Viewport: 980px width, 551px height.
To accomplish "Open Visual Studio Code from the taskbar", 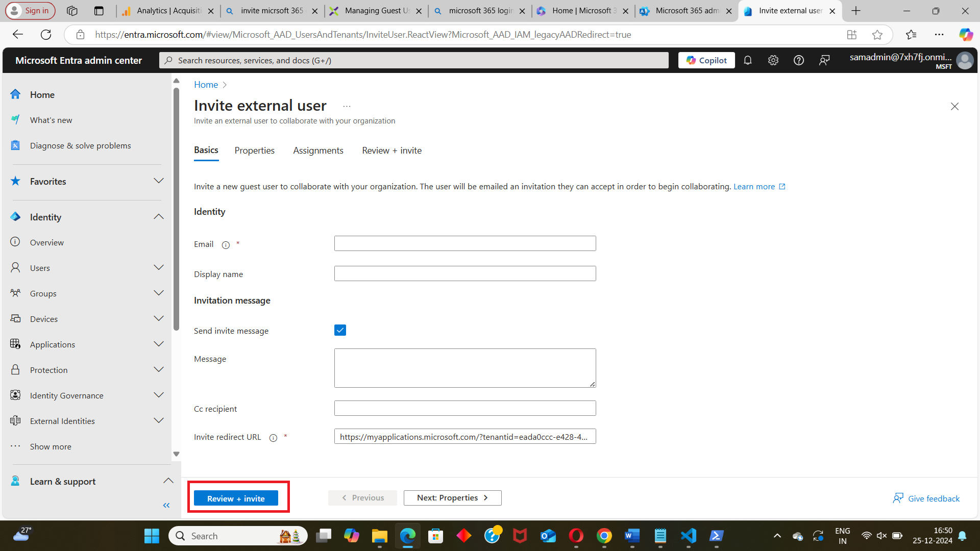I will (x=688, y=536).
